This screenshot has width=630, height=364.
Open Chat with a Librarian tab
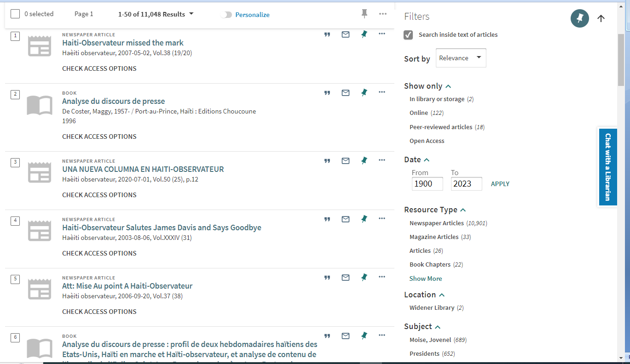(x=607, y=167)
